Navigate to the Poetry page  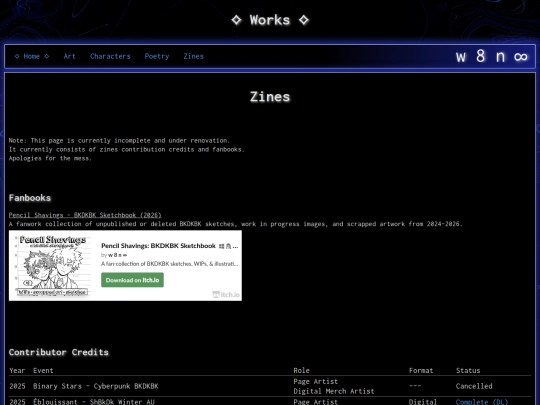point(157,56)
